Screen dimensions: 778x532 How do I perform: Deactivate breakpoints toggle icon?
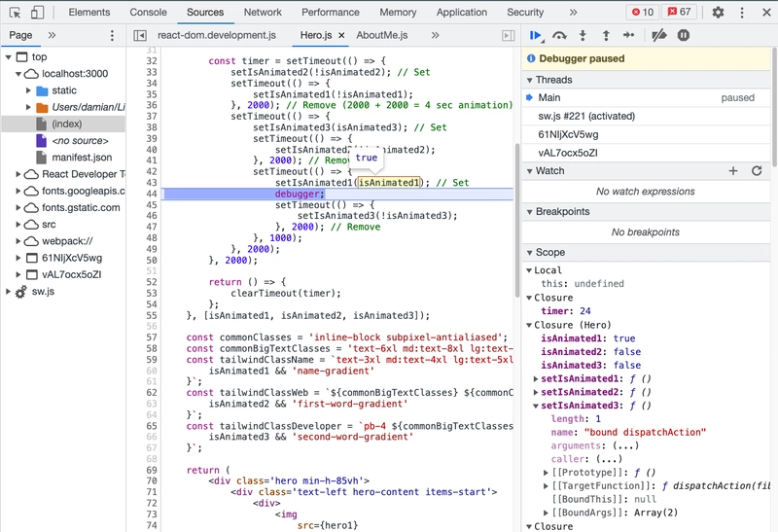tap(659, 35)
